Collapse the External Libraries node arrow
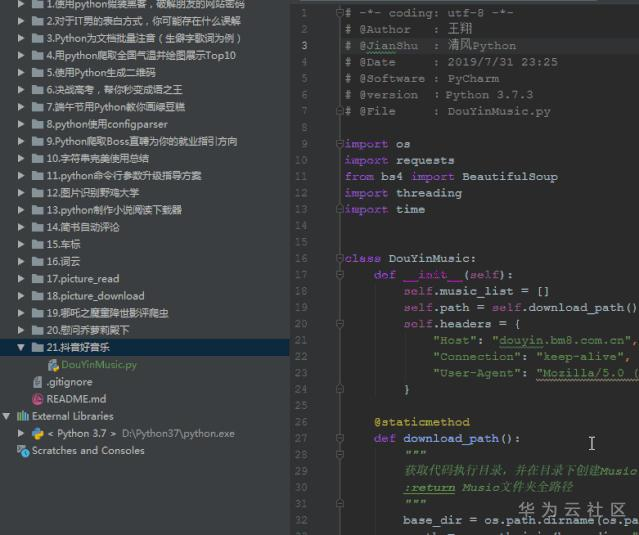639x535 pixels. [6, 416]
